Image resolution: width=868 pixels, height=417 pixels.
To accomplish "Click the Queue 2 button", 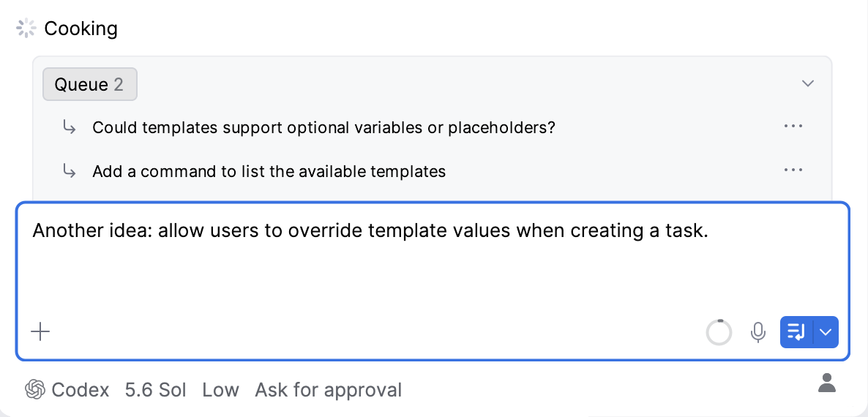I will [x=90, y=85].
